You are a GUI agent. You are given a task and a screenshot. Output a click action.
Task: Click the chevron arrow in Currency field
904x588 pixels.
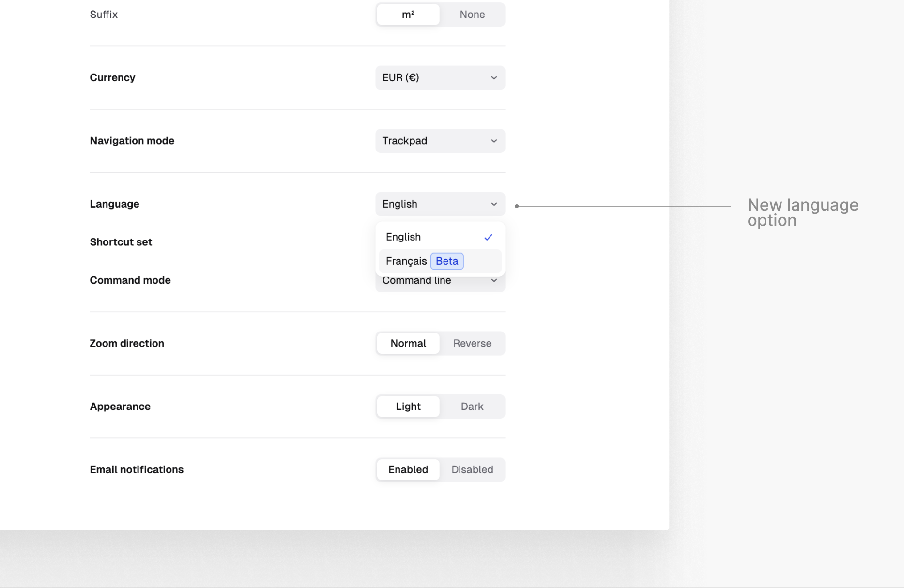[494, 78]
